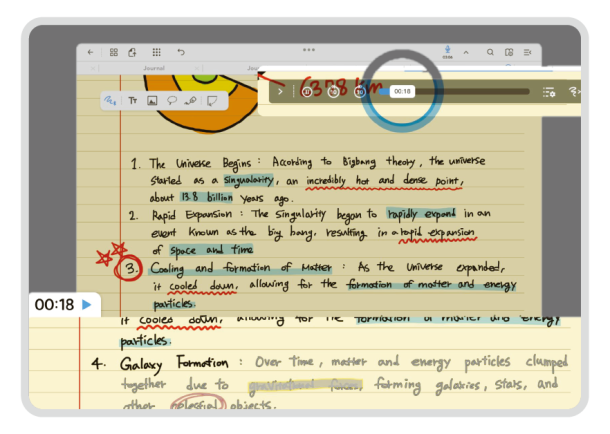610x434 pixels.
Task: Click the blue play triangle beside 00:18
Action: (x=87, y=304)
